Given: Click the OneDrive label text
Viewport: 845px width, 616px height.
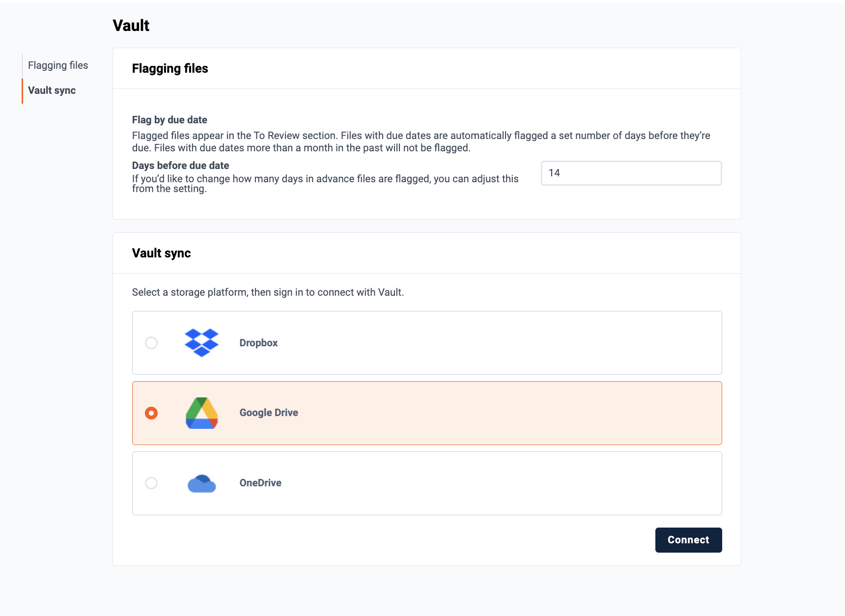Looking at the screenshot, I should (260, 483).
